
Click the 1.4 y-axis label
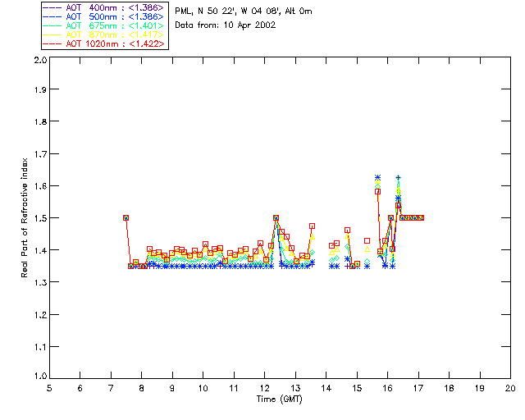(40, 250)
